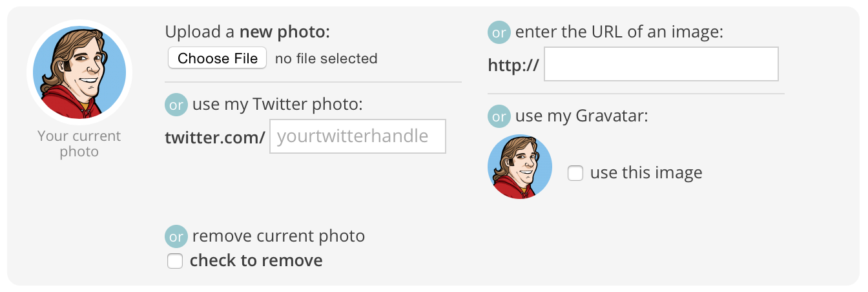This screenshot has width=868, height=292.
Task: Click the "or" badge beside Twitter photo
Action: click(176, 105)
